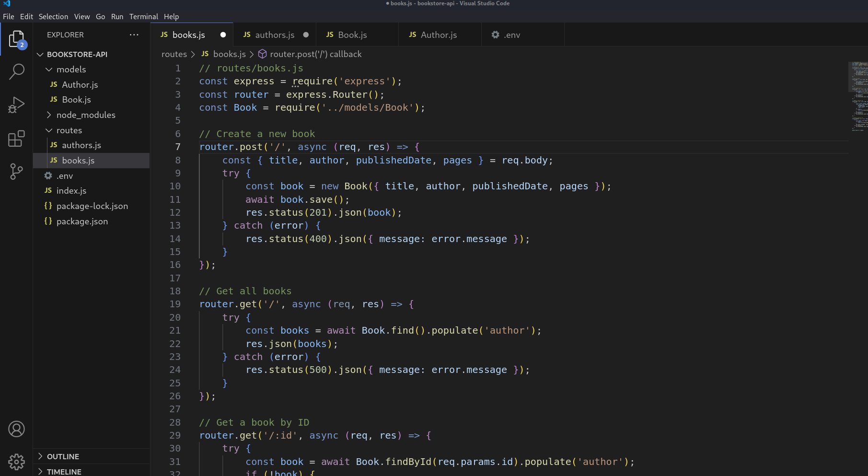Open the Edit menu
The height and width of the screenshot is (476, 868).
pos(27,17)
